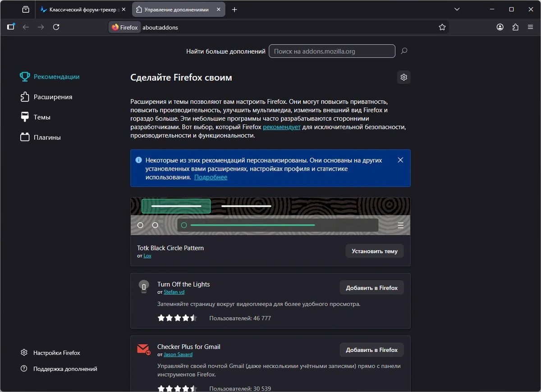Open the Темы category
This screenshot has width=541, height=392.
pyautogui.click(x=36, y=117)
